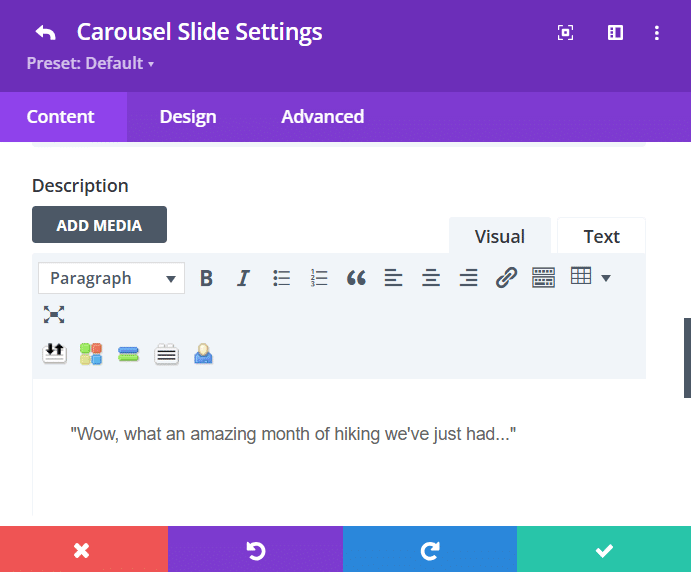Align text left

pyautogui.click(x=394, y=278)
